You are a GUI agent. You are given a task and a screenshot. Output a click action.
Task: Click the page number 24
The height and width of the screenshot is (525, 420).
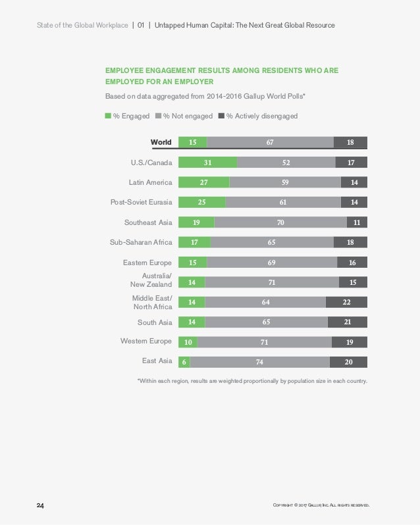tap(40, 505)
